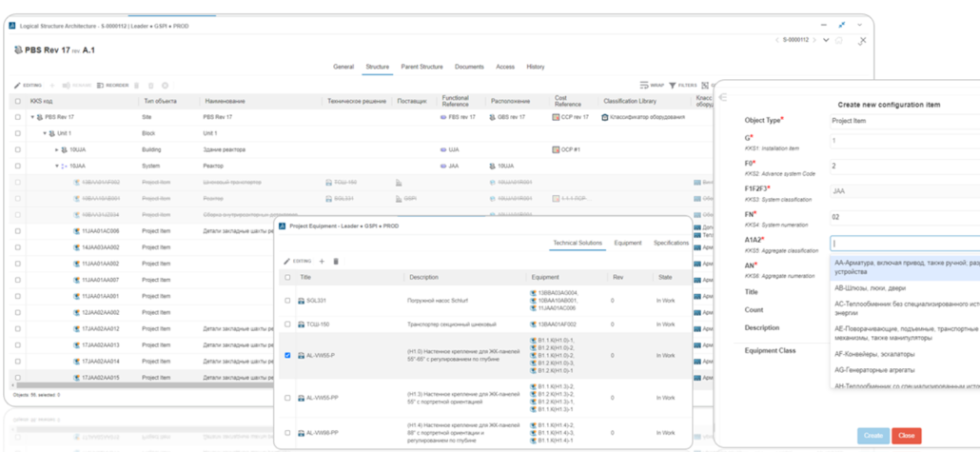Open the Filters funnel icon
Screen dimensions: 980x452
pos(674,86)
